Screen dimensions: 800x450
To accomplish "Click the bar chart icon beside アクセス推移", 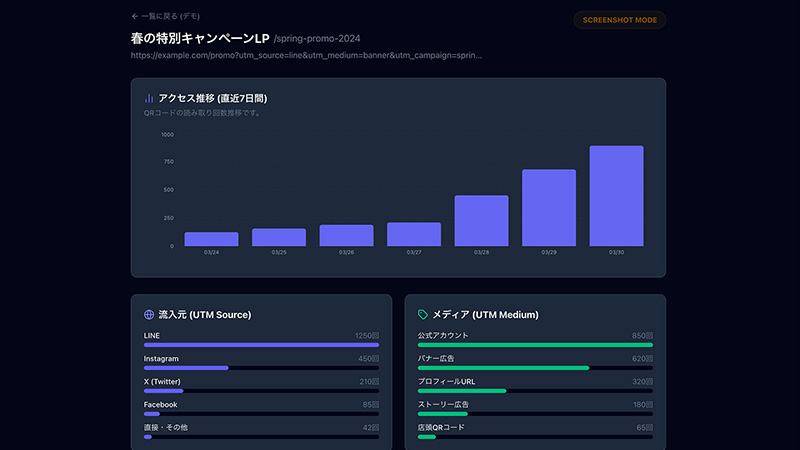I will click(149, 98).
